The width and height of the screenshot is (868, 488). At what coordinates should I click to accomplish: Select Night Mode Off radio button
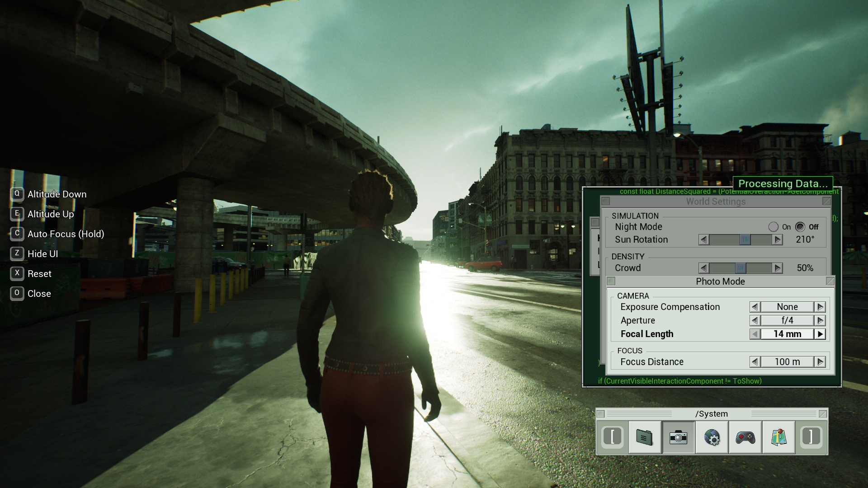[800, 227]
